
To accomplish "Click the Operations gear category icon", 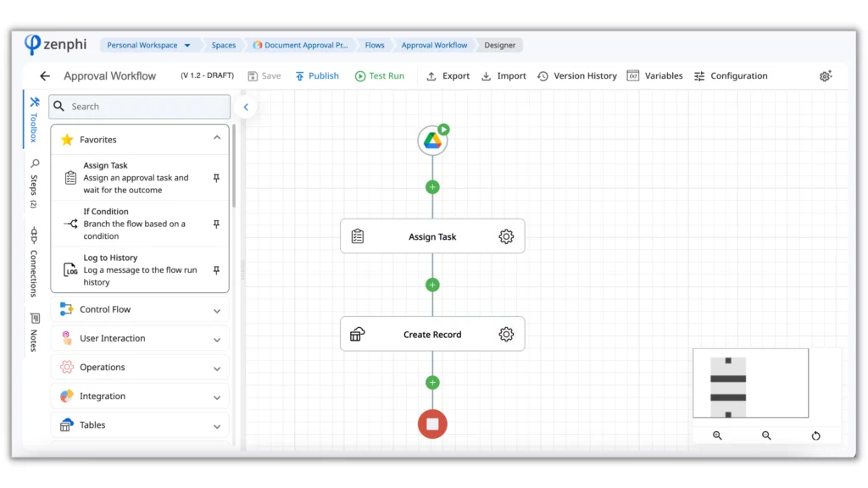I will tap(66, 367).
